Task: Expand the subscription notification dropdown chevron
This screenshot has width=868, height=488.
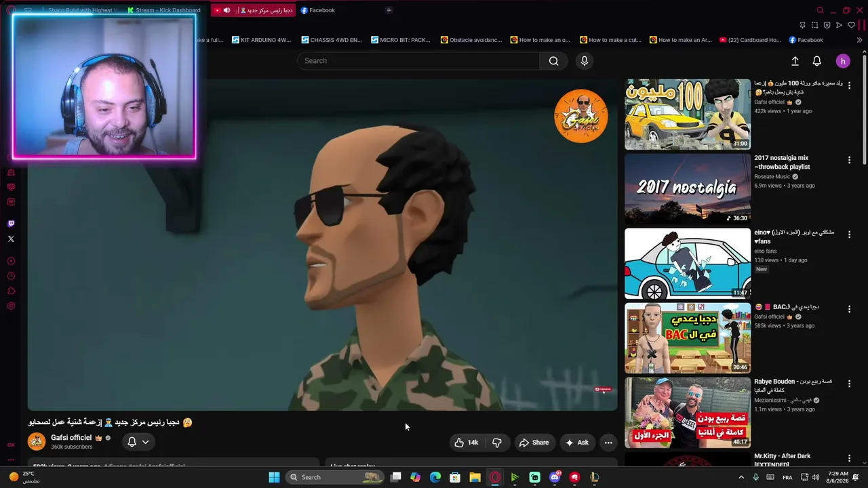Action: [x=145, y=442]
